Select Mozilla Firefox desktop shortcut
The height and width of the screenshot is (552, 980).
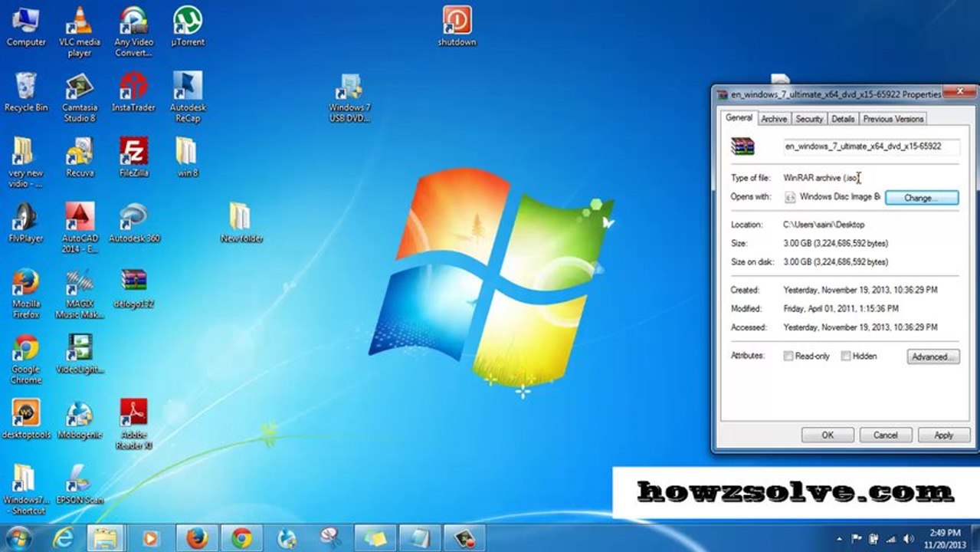pyautogui.click(x=26, y=293)
